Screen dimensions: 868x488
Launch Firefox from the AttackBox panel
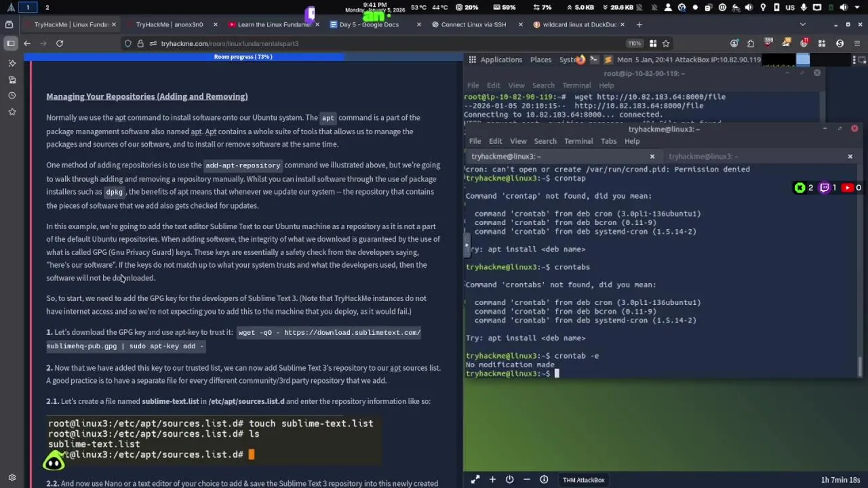point(581,60)
